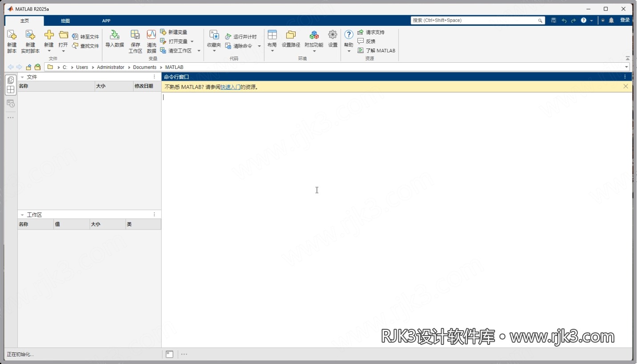The height and width of the screenshot is (364, 637).
Task: Click the undo arrow in top toolbar
Action: coord(564,20)
